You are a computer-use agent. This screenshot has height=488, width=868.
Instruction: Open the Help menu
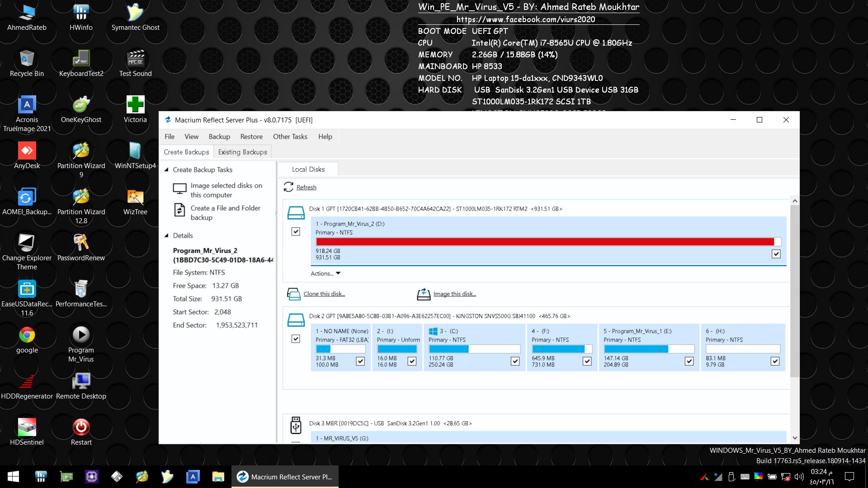click(x=325, y=136)
